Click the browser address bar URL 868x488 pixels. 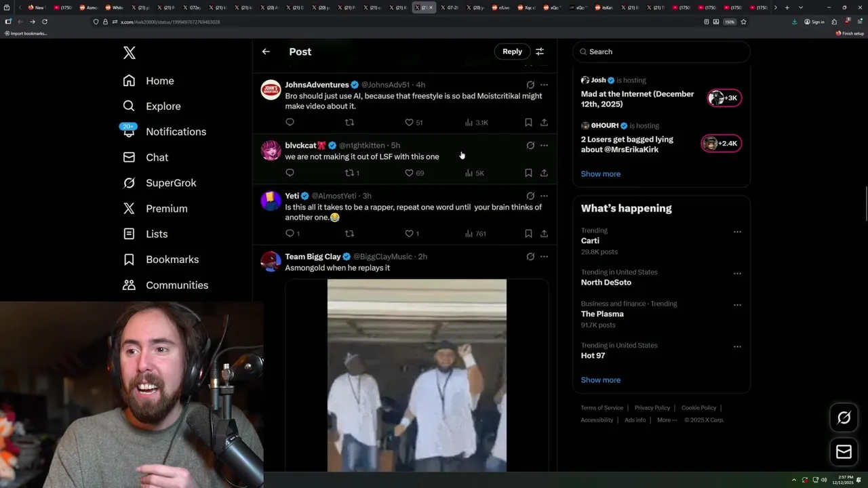pos(170,22)
